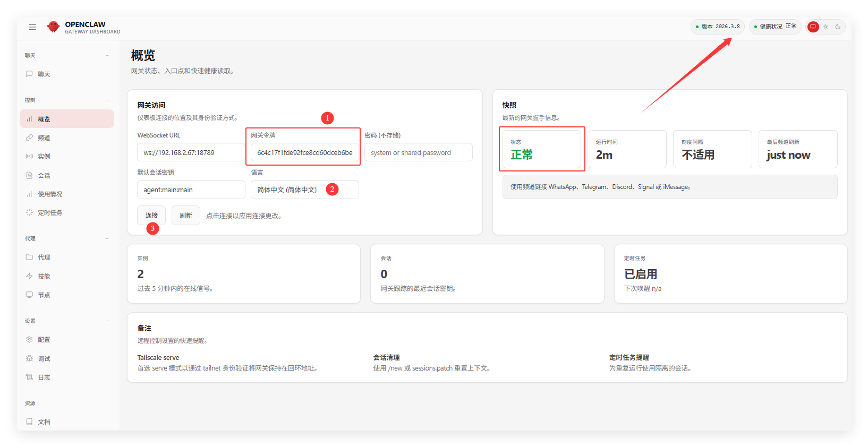The width and height of the screenshot is (868, 447).
Task: Open 技能 lightning icon in sidebar
Action: pos(29,277)
